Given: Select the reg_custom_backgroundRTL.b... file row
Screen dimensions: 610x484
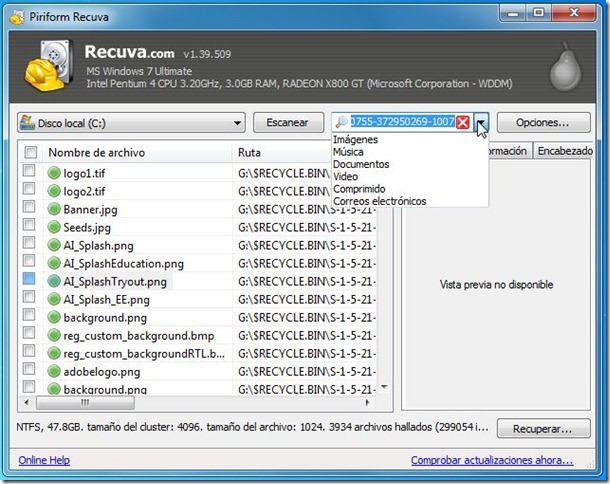Looking at the screenshot, I should click(x=198, y=353).
